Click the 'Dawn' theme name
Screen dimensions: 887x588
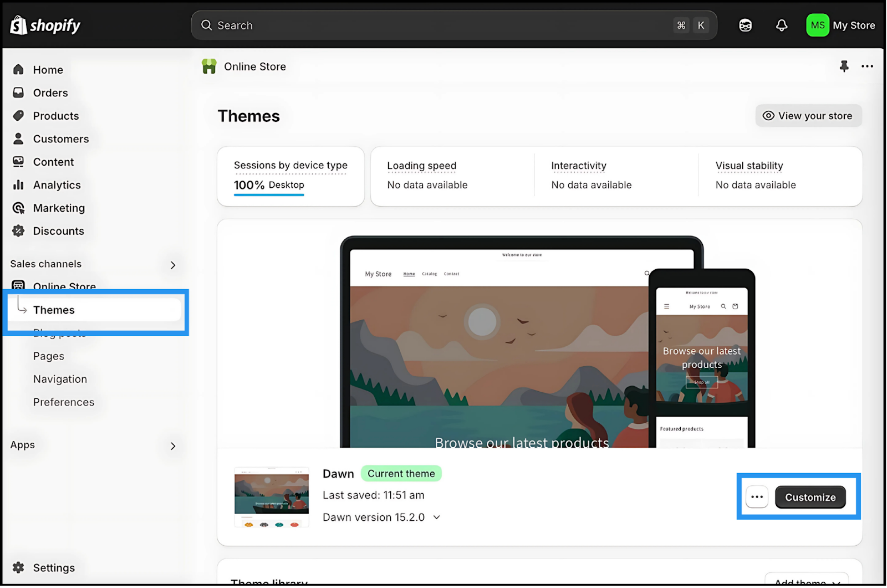[x=338, y=474]
